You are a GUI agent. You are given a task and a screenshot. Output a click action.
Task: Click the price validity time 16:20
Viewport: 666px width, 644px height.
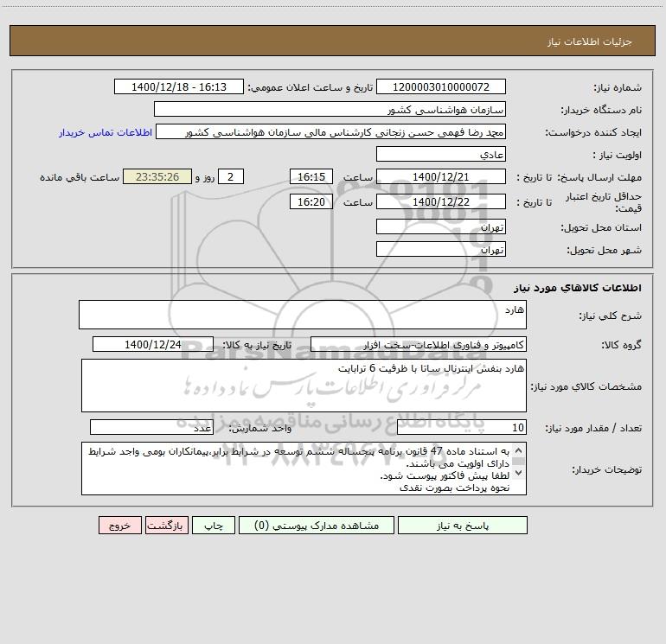tap(311, 201)
